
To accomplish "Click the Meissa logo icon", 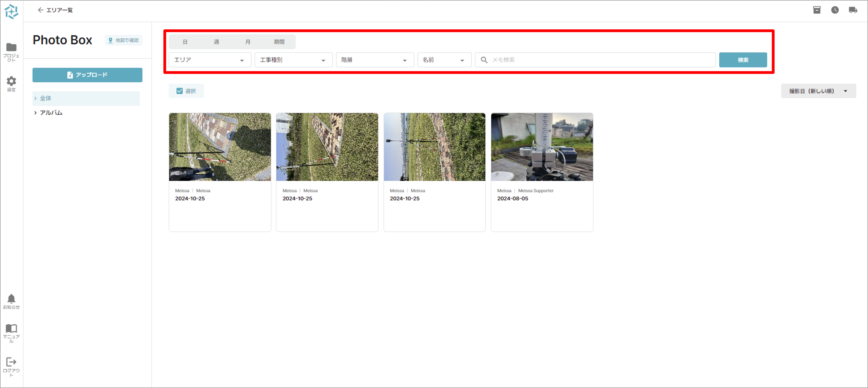I will (x=11, y=11).
